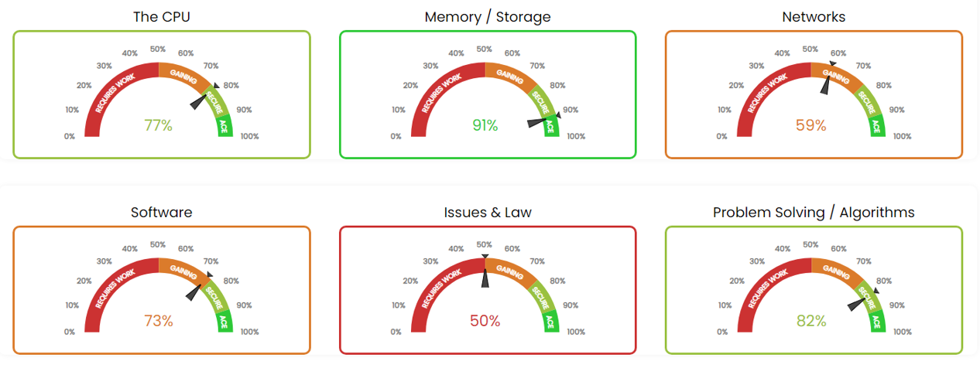The height and width of the screenshot is (368, 980).
Task: Open the Networks topic heading
Action: pyautogui.click(x=814, y=17)
